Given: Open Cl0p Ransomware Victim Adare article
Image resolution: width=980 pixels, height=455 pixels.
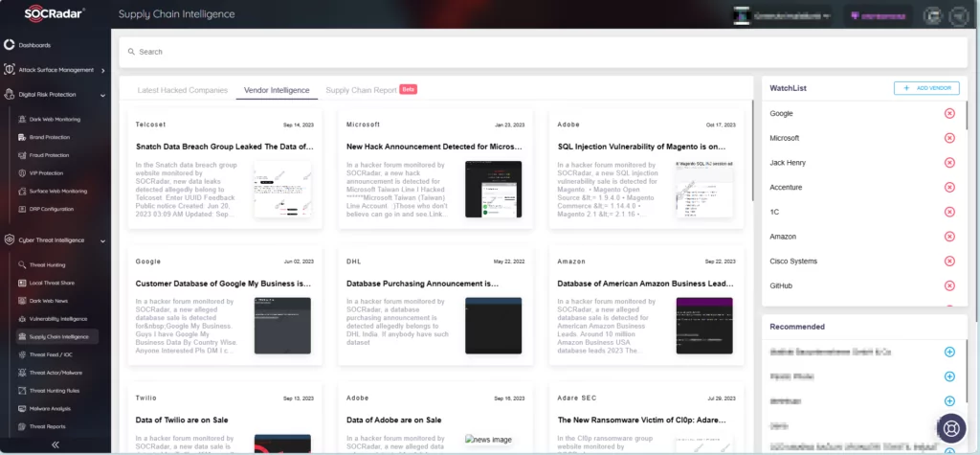Looking at the screenshot, I should click(x=642, y=420).
